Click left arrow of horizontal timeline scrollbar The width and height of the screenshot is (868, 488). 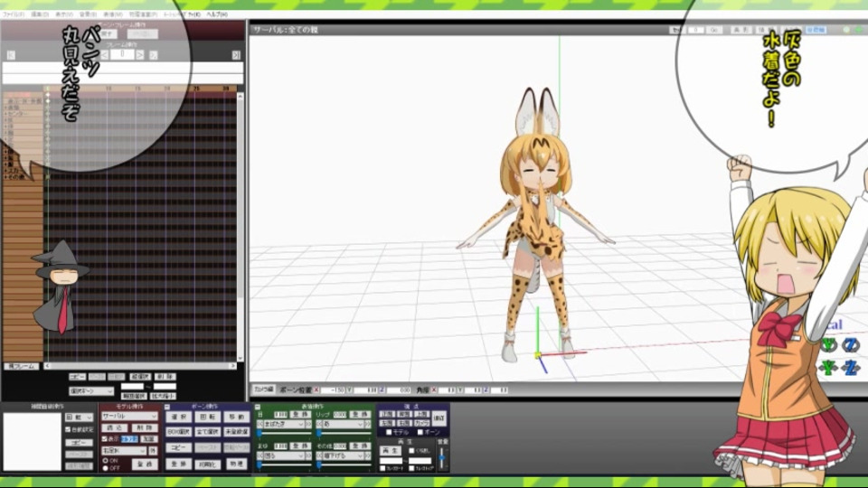47,366
